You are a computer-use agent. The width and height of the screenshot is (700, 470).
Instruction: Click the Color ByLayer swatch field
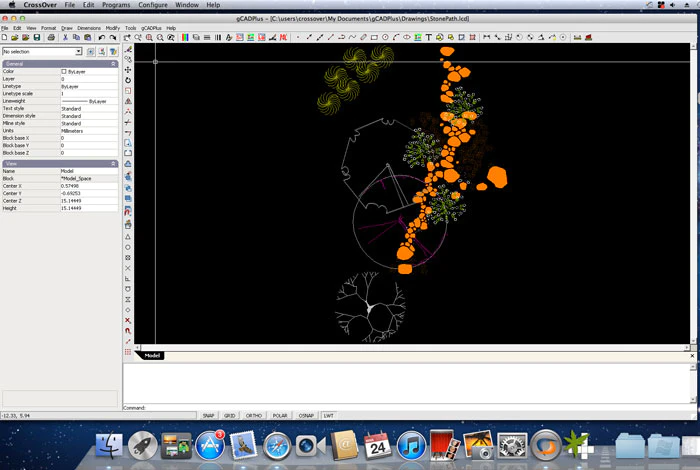[89, 71]
